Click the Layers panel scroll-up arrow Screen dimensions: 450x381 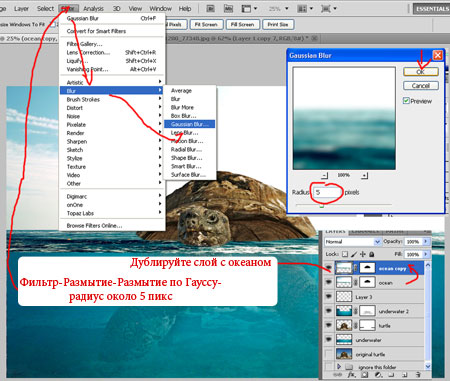pos(428,265)
